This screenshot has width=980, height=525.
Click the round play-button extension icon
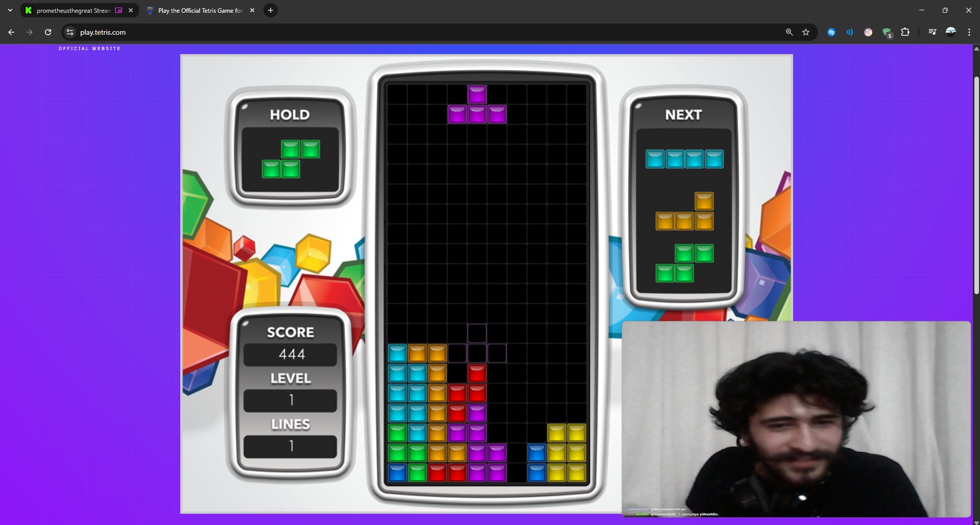coord(868,32)
